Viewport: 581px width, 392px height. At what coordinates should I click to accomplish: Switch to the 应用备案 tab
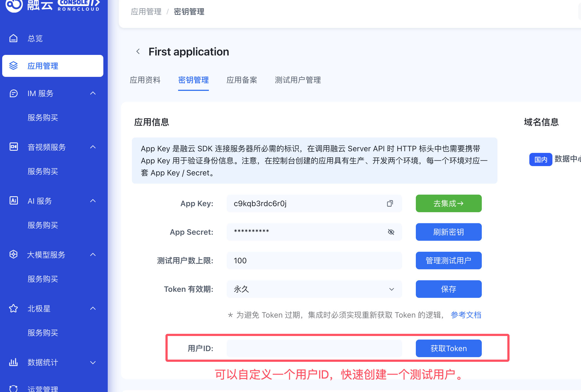point(242,80)
